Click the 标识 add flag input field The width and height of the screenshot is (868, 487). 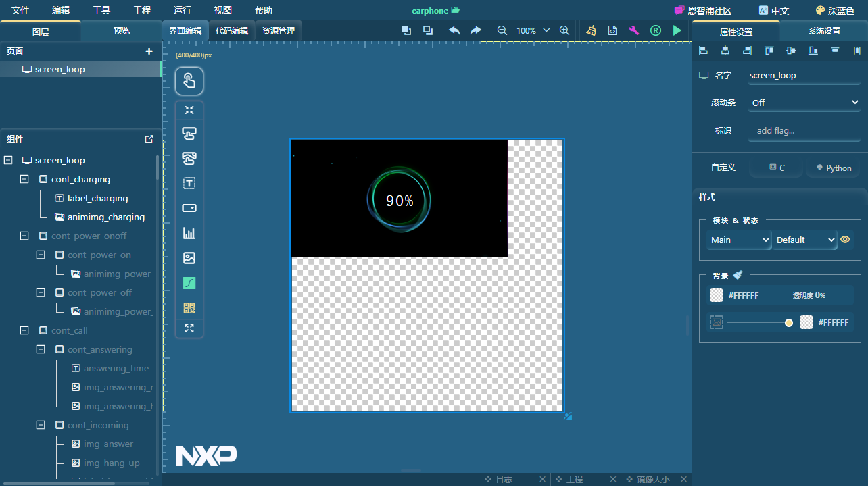click(804, 130)
